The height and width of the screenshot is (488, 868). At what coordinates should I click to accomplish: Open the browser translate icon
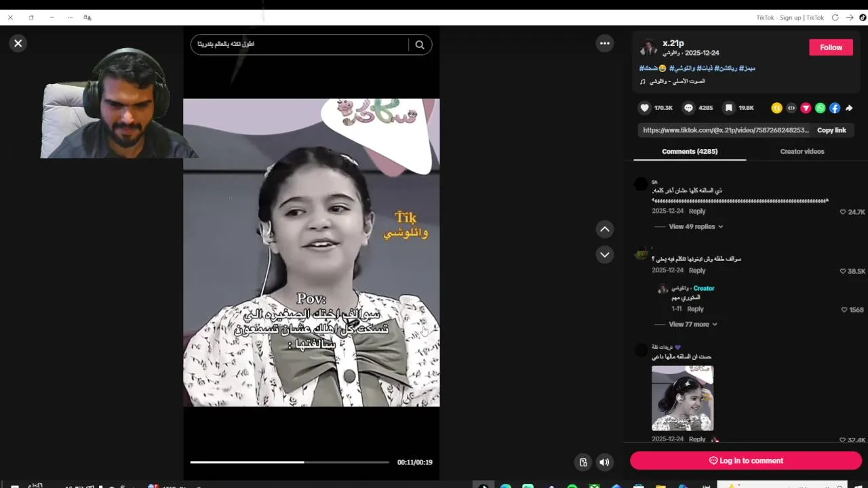tap(87, 18)
